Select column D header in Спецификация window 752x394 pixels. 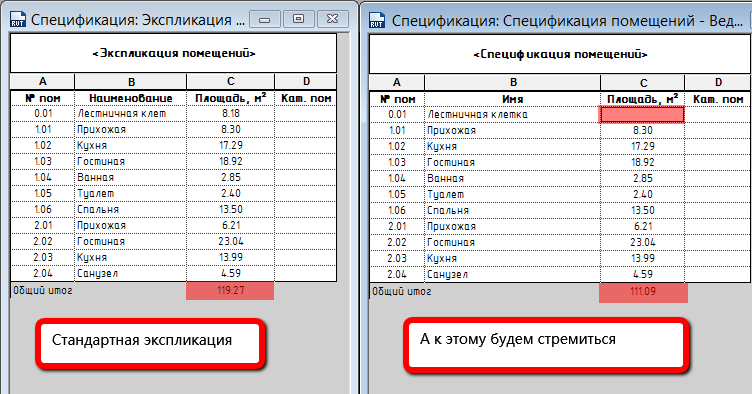[718, 82]
